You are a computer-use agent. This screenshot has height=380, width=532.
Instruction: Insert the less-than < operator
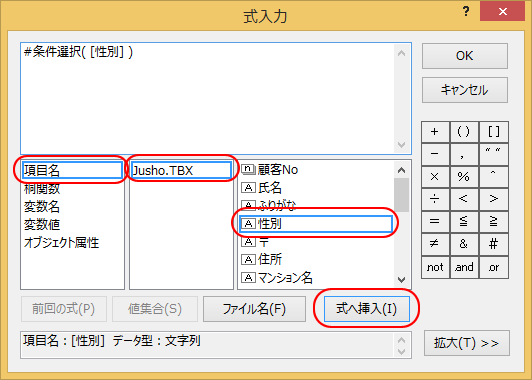tap(464, 199)
